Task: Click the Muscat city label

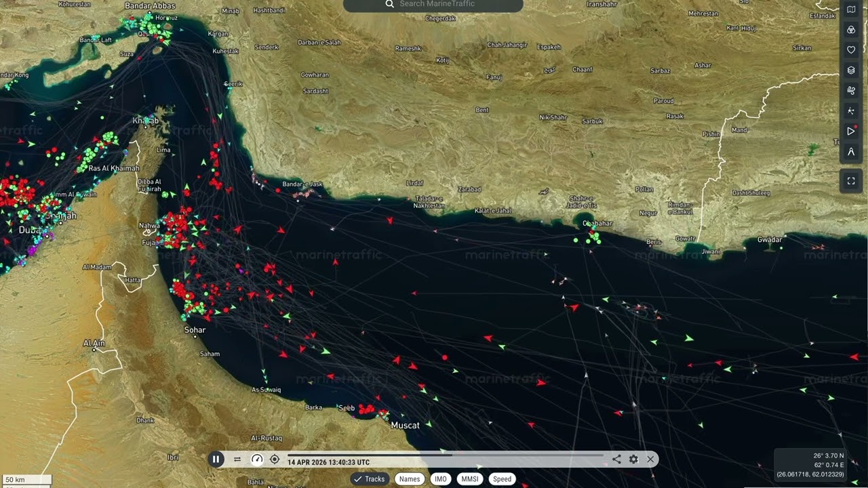Action: click(405, 426)
